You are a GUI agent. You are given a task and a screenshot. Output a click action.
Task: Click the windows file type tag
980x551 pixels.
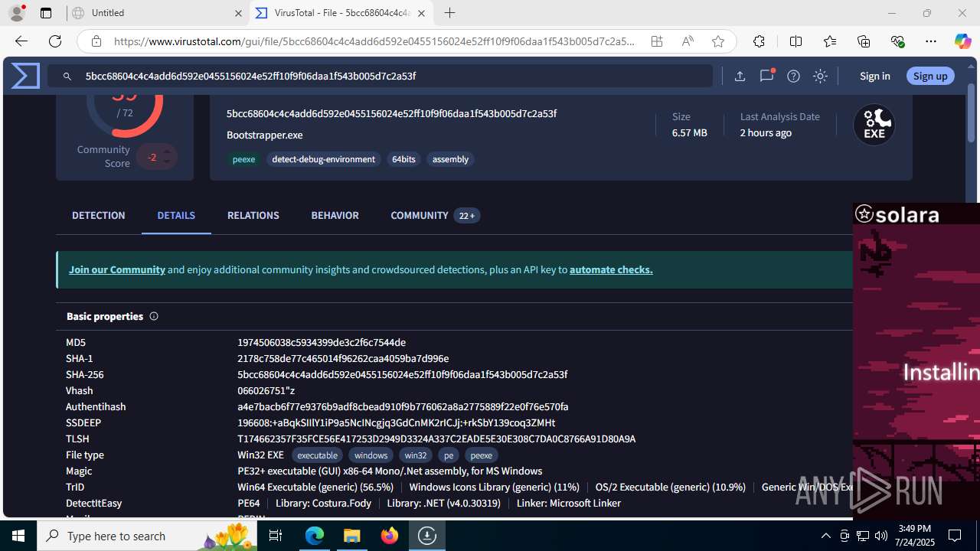click(x=371, y=455)
